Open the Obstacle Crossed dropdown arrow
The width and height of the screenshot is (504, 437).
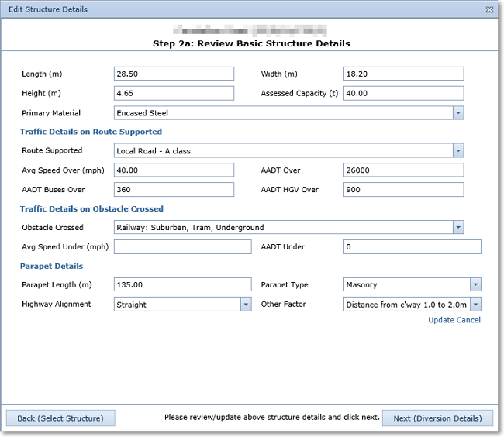click(458, 227)
